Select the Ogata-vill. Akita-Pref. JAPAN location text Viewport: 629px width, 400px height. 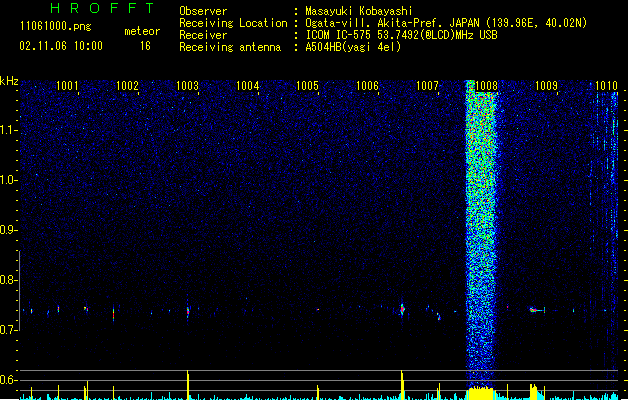point(446,23)
